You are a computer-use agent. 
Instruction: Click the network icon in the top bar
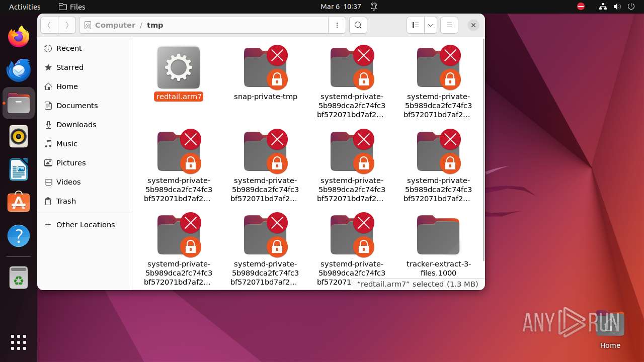click(603, 7)
